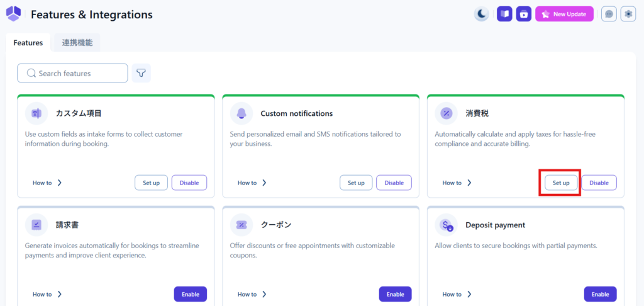This screenshot has height=306, width=644.
Task: Click the クーポン coupon card icon
Action: pyautogui.click(x=241, y=225)
